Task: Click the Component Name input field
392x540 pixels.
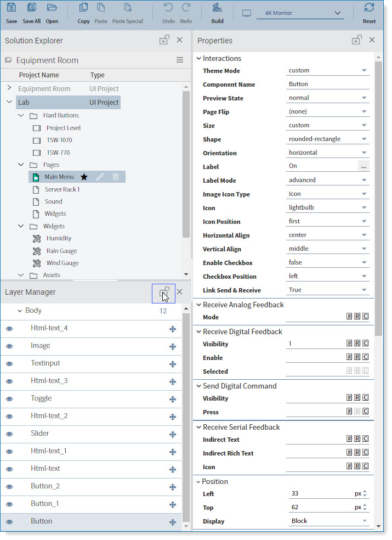Action: pos(327,85)
